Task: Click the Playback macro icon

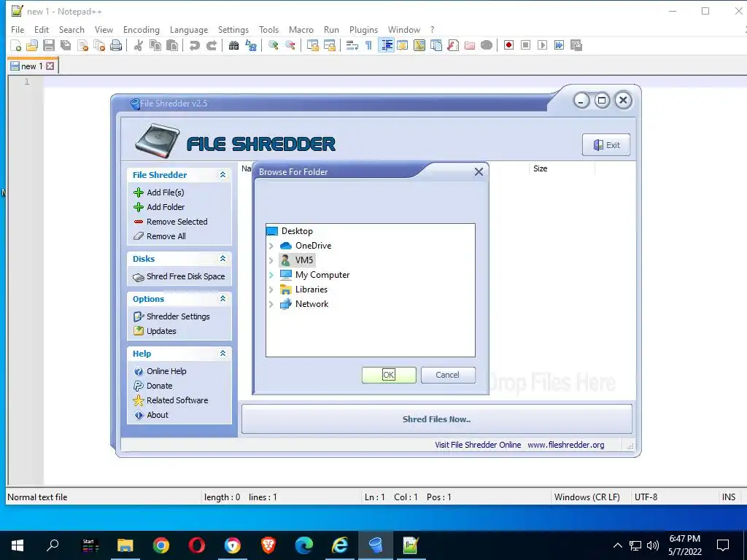Action: point(542,45)
